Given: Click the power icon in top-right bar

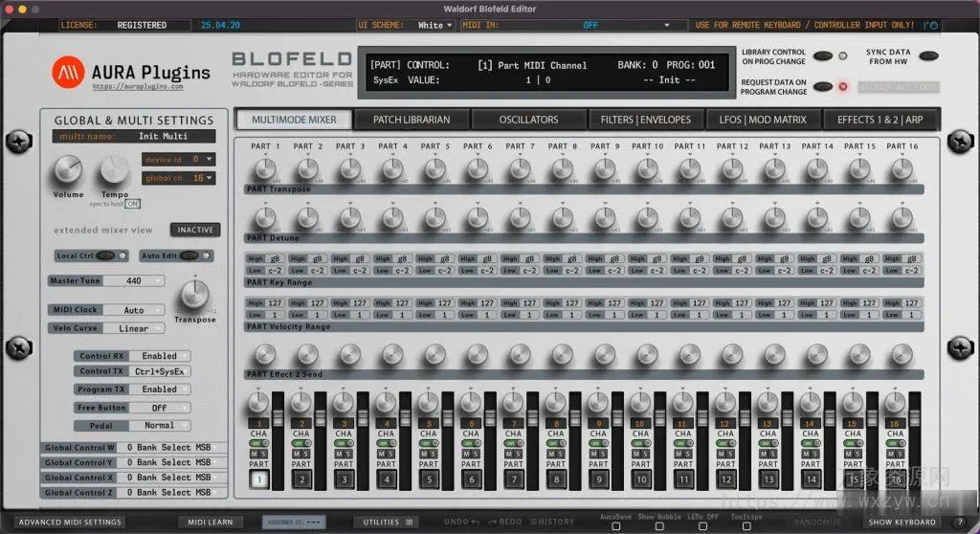Looking at the screenshot, I should point(933,25).
